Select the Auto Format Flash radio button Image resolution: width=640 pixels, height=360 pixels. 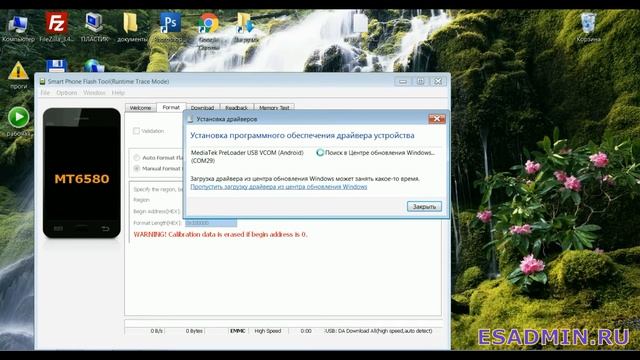point(137,158)
